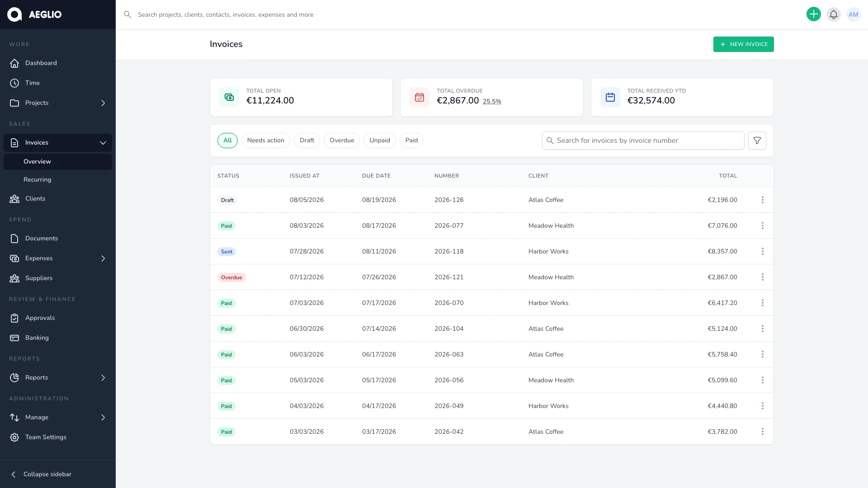Viewport: 868px width, 488px height.
Task: Open actions menu for invoice 2026-104
Action: tap(763, 328)
